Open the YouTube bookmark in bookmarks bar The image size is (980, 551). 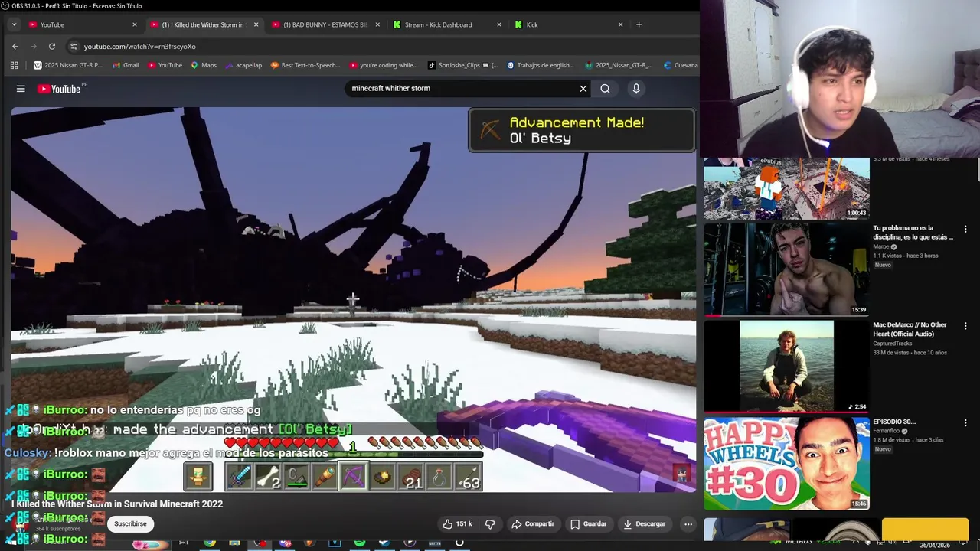click(x=165, y=65)
